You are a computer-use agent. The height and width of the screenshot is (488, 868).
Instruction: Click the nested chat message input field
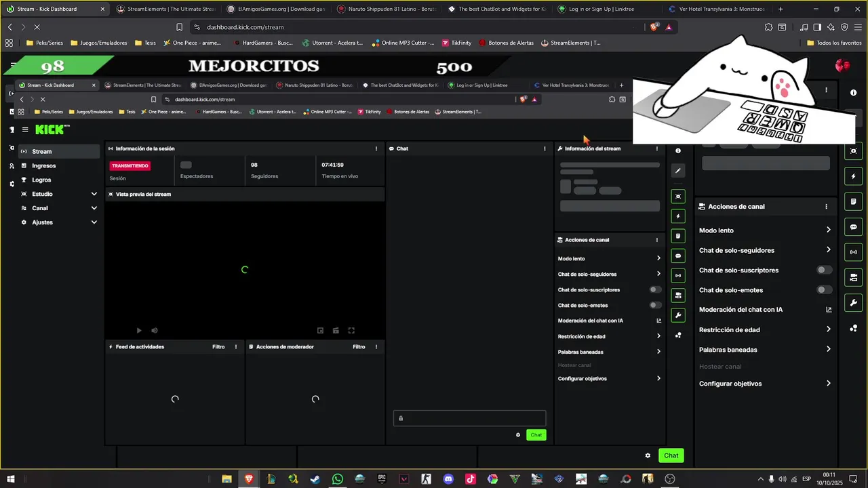(x=469, y=418)
